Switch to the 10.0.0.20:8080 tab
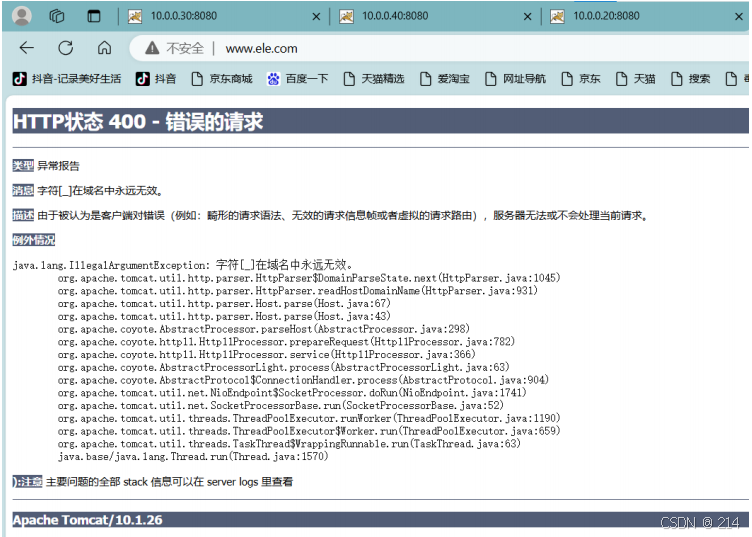The image size is (752, 537). (645, 16)
